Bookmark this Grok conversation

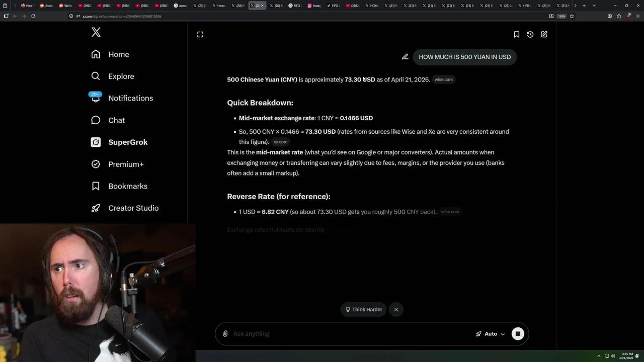(516, 34)
